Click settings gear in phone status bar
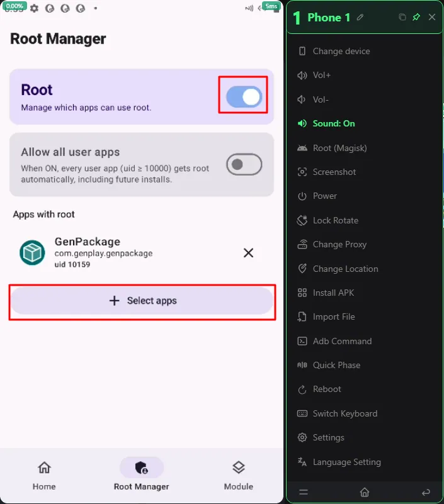The width and height of the screenshot is (444, 504). pos(34,8)
